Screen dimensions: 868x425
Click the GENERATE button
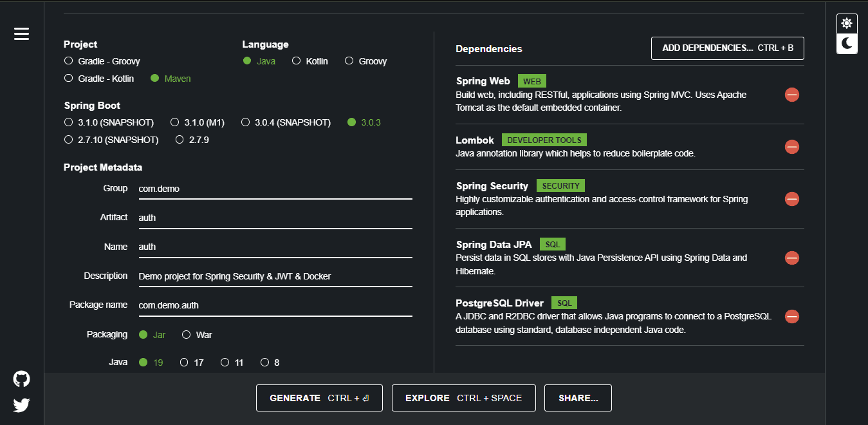(x=319, y=398)
